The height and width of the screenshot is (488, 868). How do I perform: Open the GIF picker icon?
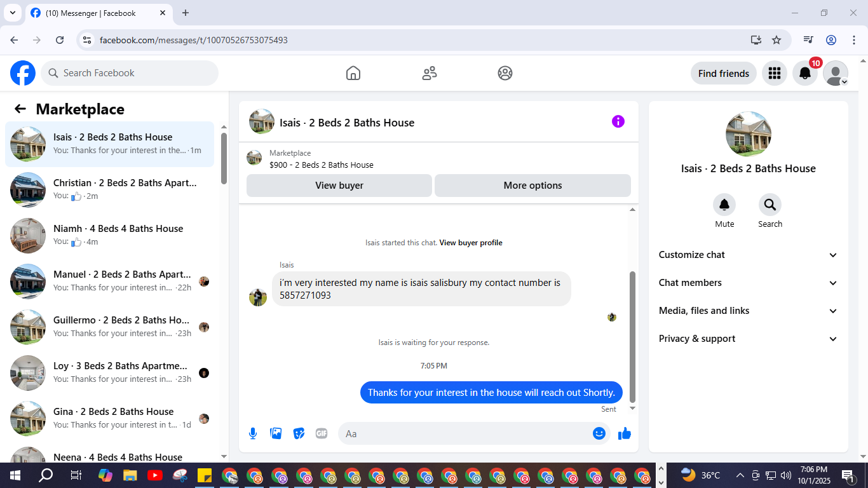pos(322,433)
